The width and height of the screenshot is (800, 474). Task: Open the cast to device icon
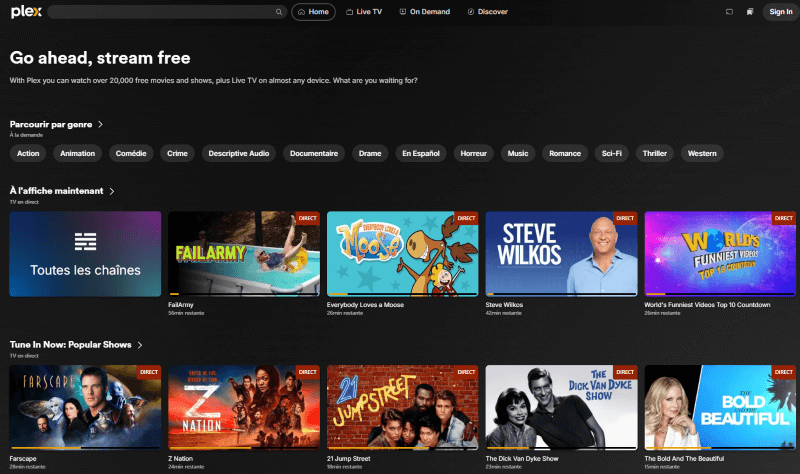coord(730,12)
